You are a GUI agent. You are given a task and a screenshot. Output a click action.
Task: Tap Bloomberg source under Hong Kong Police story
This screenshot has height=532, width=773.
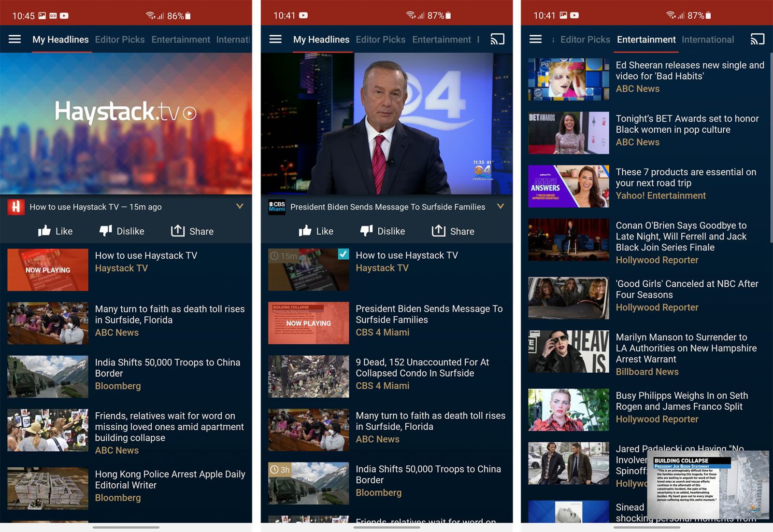click(x=118, y=498)
